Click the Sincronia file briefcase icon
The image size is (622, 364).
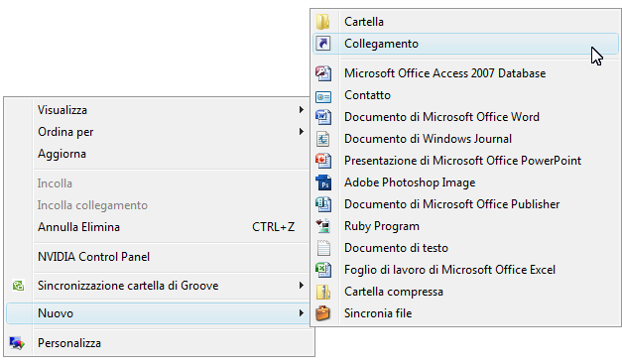tap(322, 313)
